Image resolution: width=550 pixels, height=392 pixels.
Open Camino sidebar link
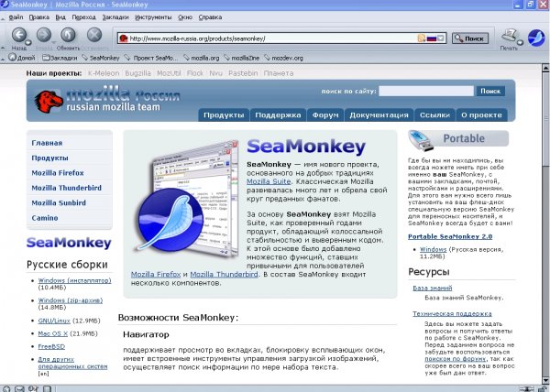pos(45,218)
